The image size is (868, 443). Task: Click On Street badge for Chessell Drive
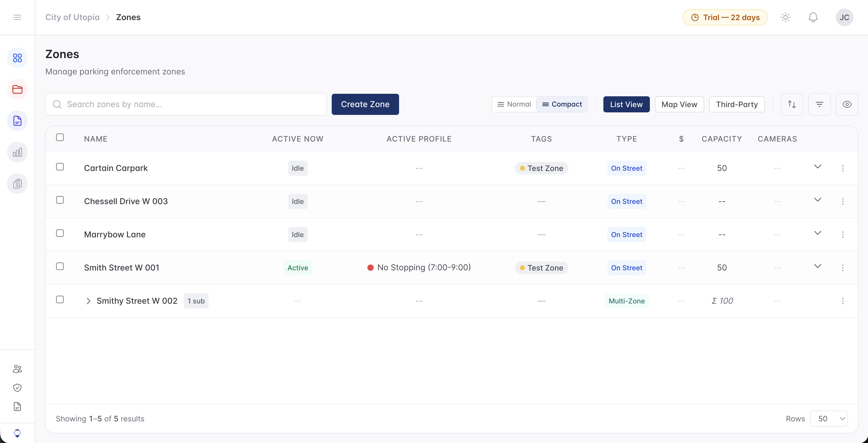[627, 201]
